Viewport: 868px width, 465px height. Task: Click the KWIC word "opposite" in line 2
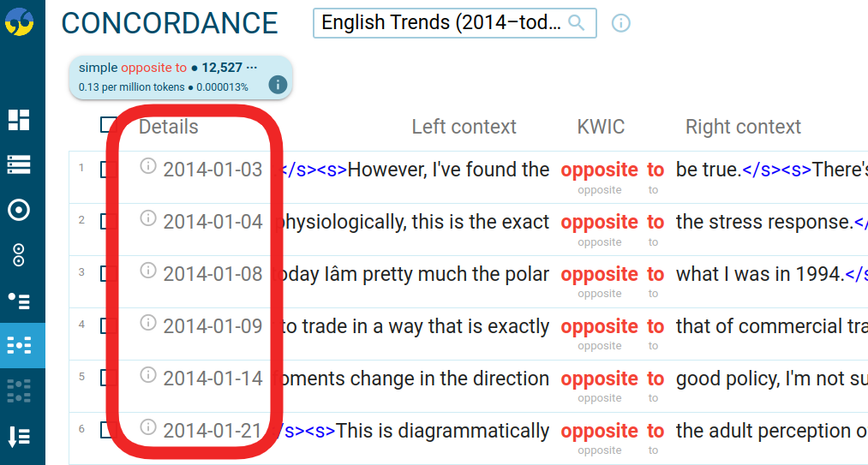599,222
